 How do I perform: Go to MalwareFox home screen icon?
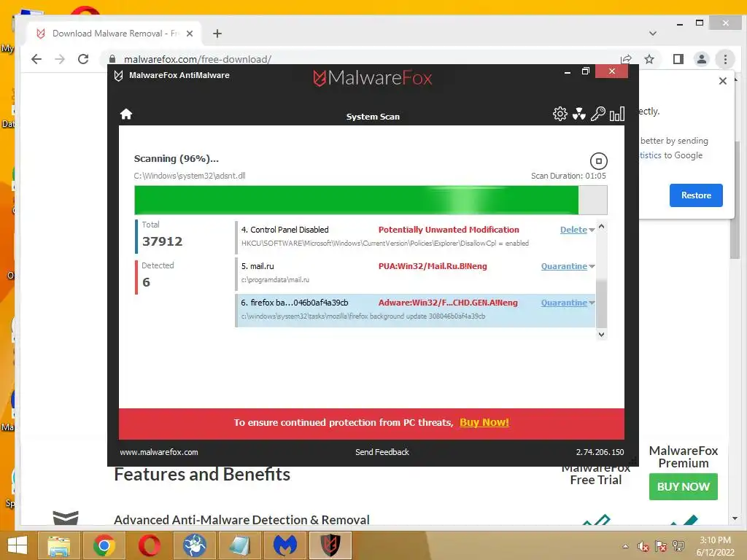[x=125, y=114]
